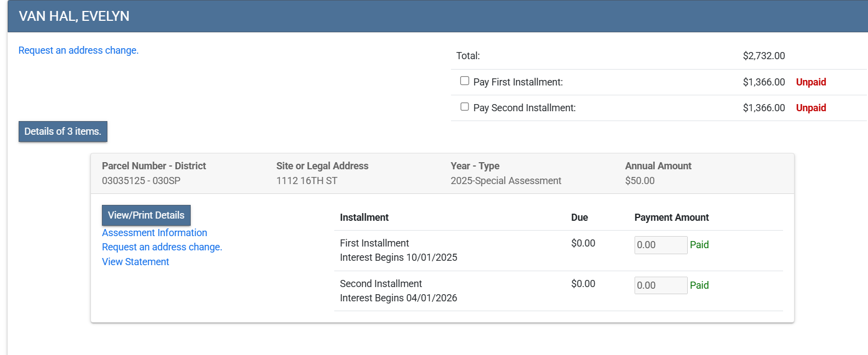Click the Paid status beside First Installment field
Screen dimensions: 868x355
coord(699,245)
